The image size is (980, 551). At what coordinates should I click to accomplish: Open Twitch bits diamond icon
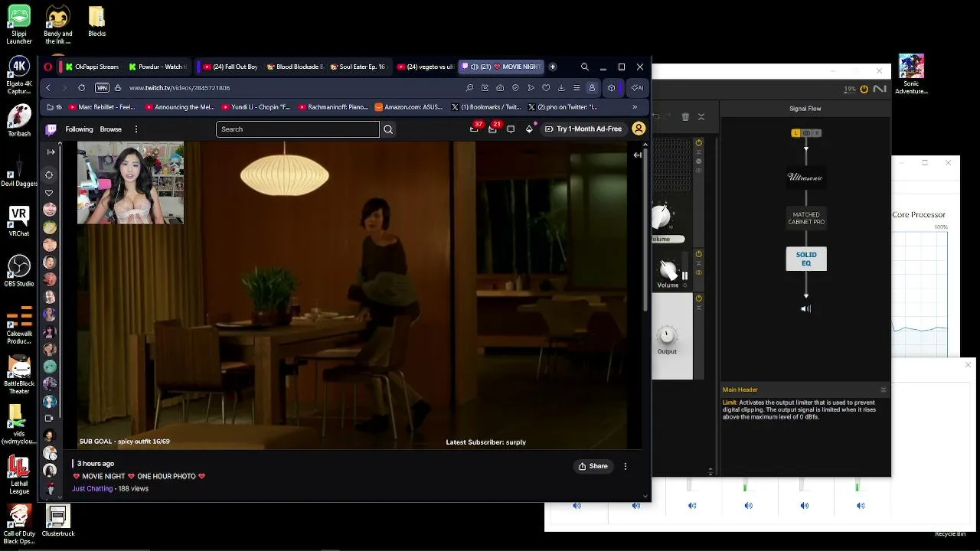tap(529, 129)
